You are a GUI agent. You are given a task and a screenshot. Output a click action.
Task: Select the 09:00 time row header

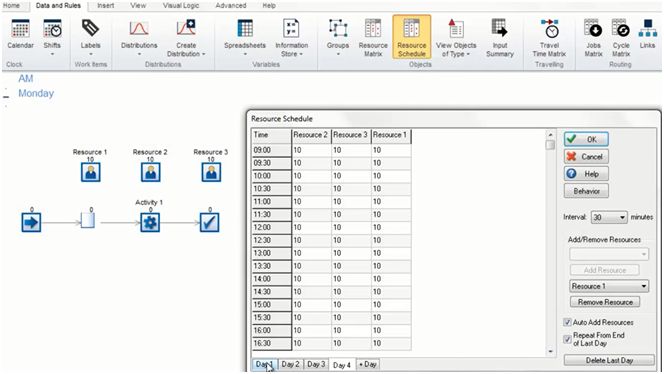click(271, 150)
